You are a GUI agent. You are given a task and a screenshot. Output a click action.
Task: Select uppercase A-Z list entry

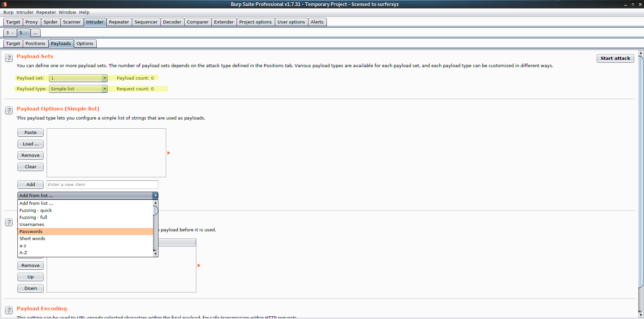(85, 253)
